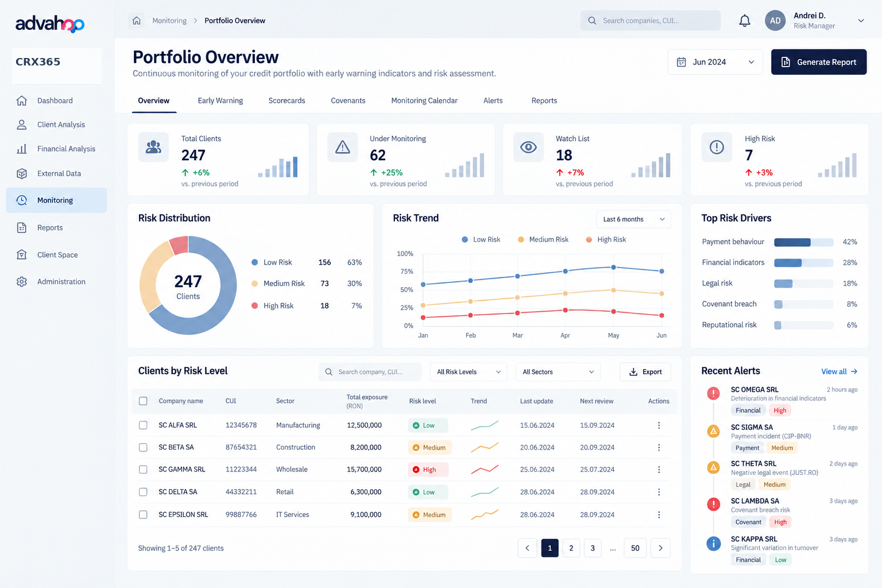This screenshot has height=588, width=882.
Task: Click the Watch List eye icon
Action: 528,148
